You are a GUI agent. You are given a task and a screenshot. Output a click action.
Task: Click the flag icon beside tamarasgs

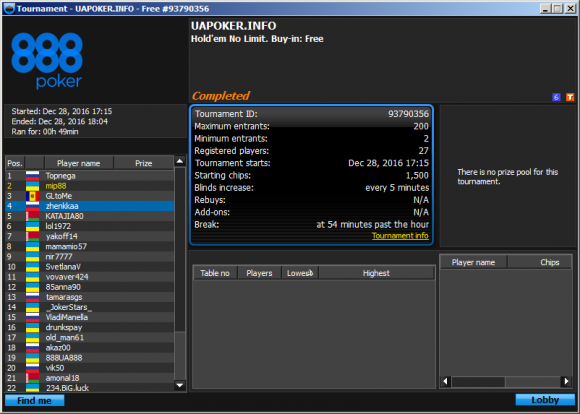pos(32,297)
